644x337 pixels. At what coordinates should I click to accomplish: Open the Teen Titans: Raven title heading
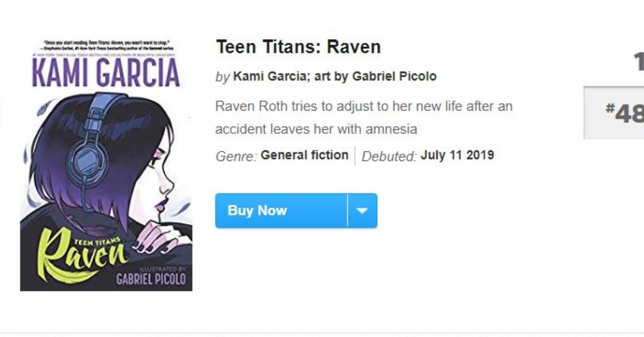(297, 47)
